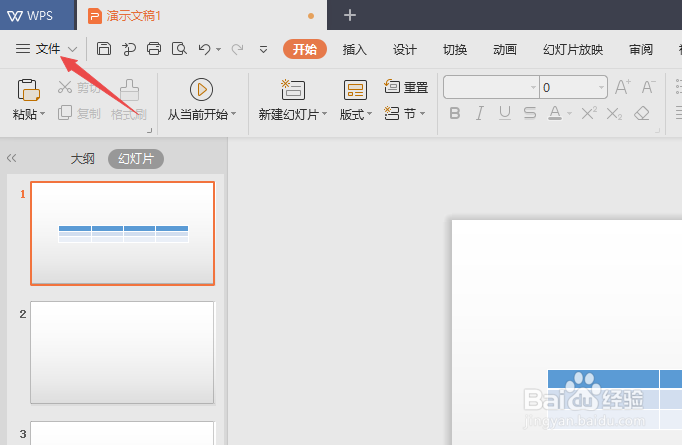Toggle superscript formatting
This screenshot has height=445, width=682.
589,114
